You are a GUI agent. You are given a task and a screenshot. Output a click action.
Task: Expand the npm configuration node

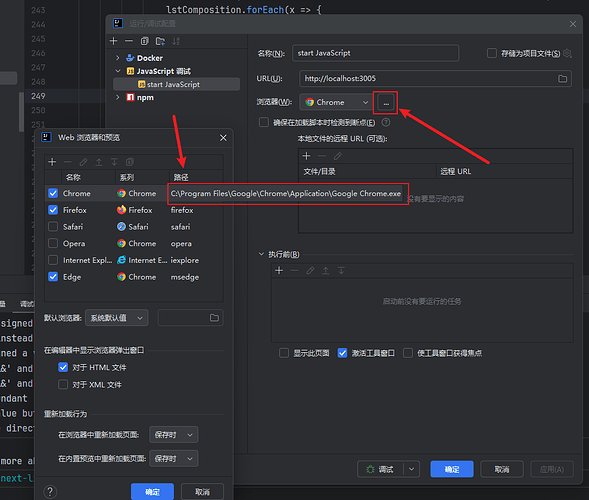point(118,97)
